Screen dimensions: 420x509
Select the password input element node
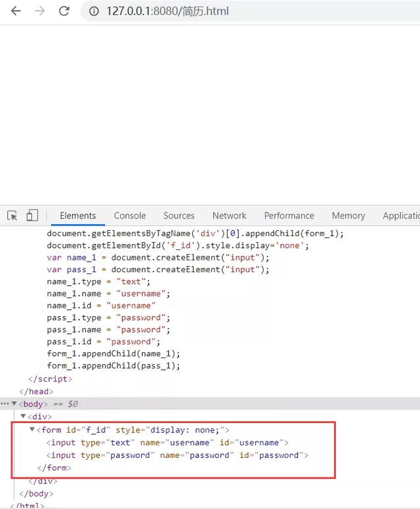point(177,455)
